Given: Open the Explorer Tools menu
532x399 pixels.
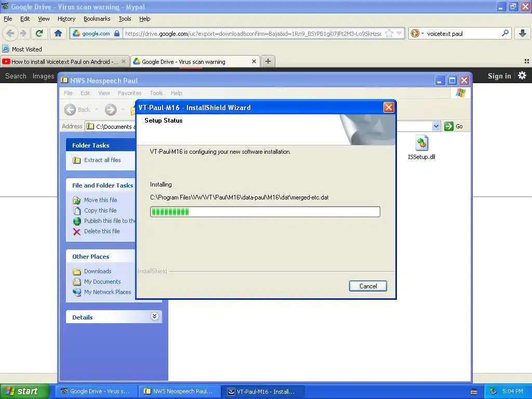Looking at the screenshot, I should 156,93.
